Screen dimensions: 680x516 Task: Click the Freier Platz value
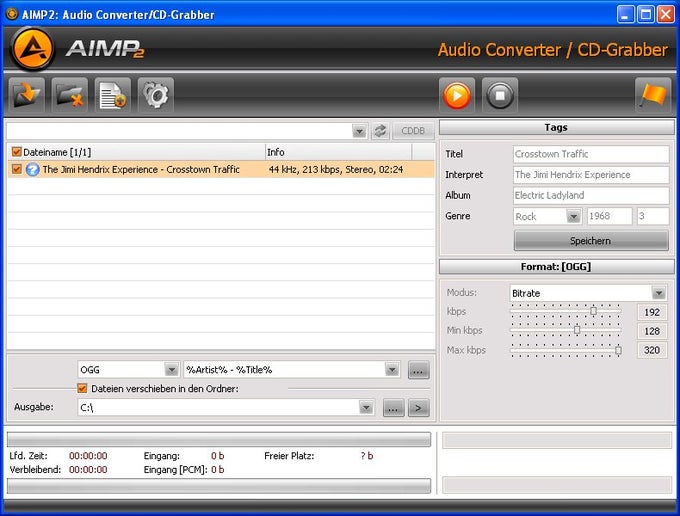(x=367, y=456)
